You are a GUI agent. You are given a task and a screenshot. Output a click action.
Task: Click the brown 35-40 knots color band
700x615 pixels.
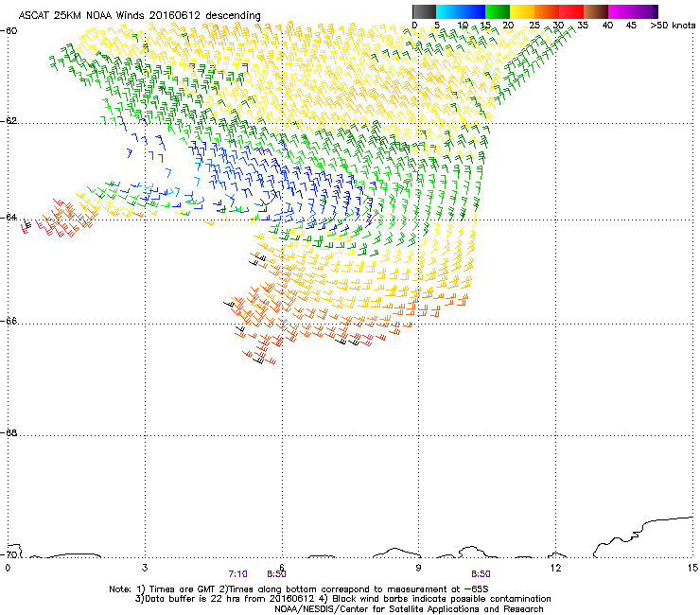596,11
